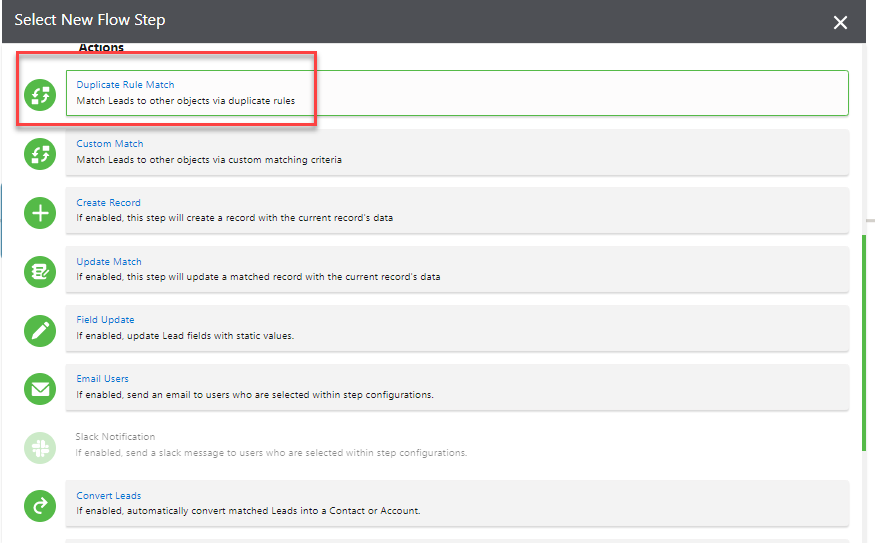Open the Convert Leads link

pos(109,496)
